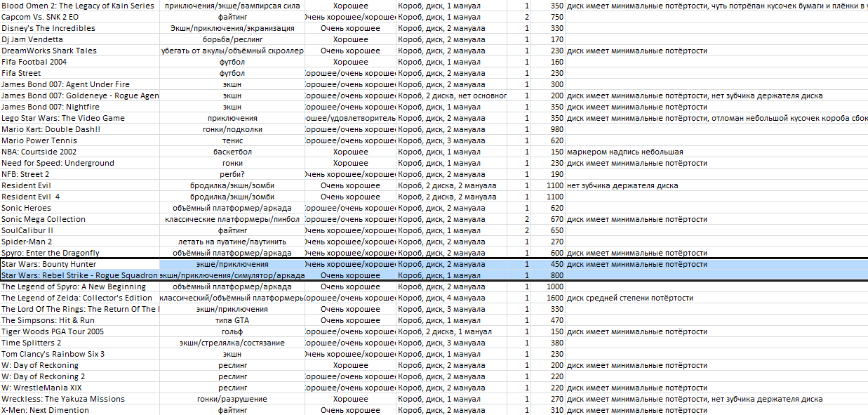Select "экшн/стрелялка/состязание" genre cell
The height and width of the screenshot is (415, 868).
(x=232, y=343)
